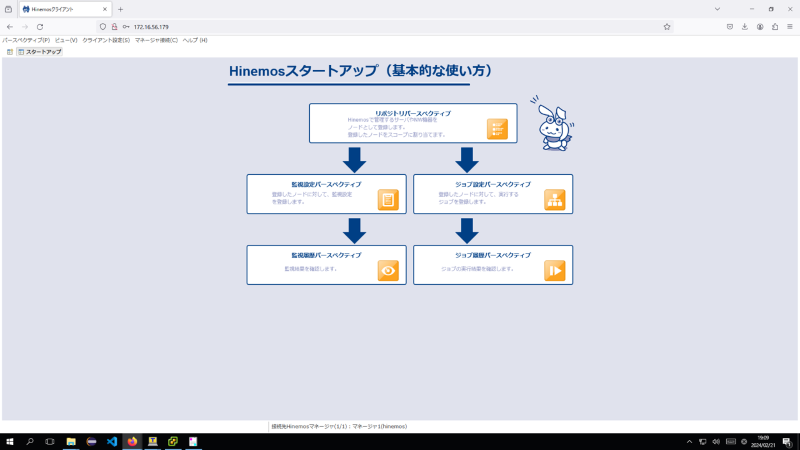Click the open perspective icon beside スタートアップ tab
Screen dimensions: 800x450
[x=10, y=52]
